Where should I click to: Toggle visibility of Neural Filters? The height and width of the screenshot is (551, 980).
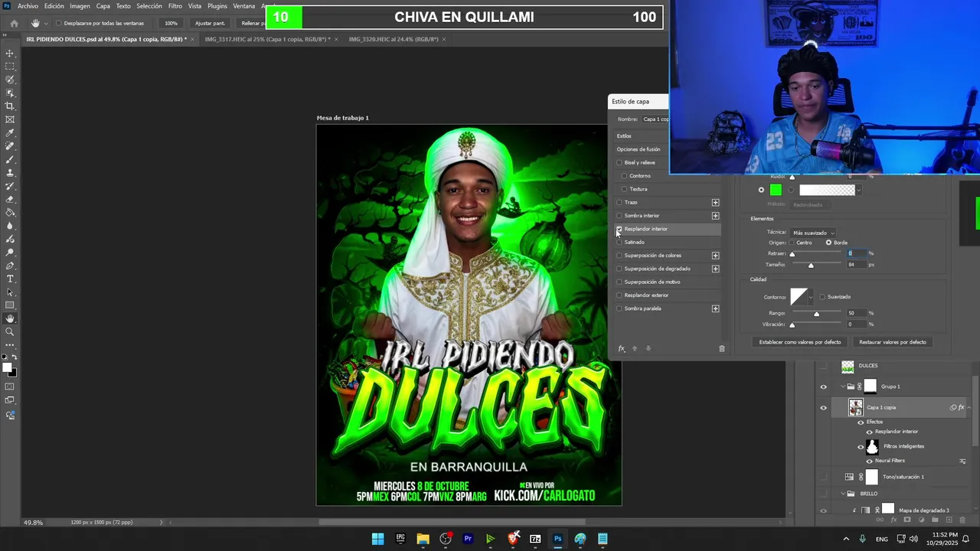869,461
